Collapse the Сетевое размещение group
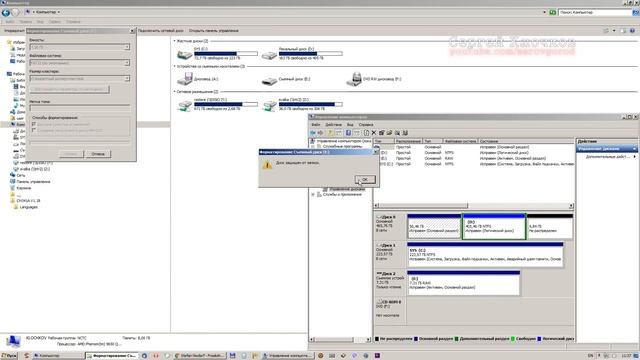The image size is (640, 360). tap(175, 91)
